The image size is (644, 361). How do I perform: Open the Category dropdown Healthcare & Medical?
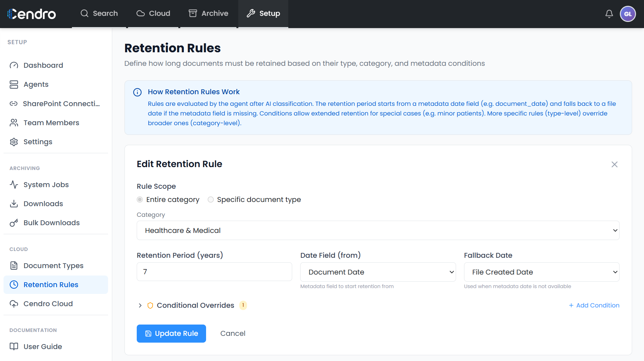tap(378, 230)
